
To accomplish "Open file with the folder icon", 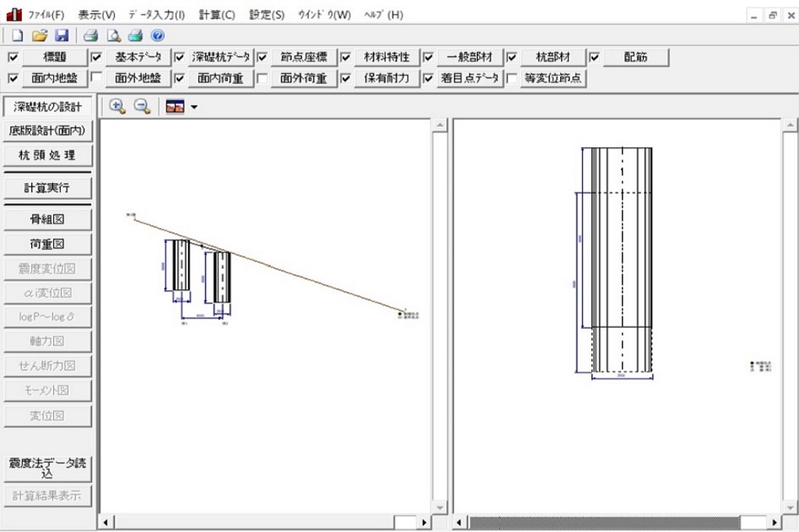I will [x=39, y=36].
